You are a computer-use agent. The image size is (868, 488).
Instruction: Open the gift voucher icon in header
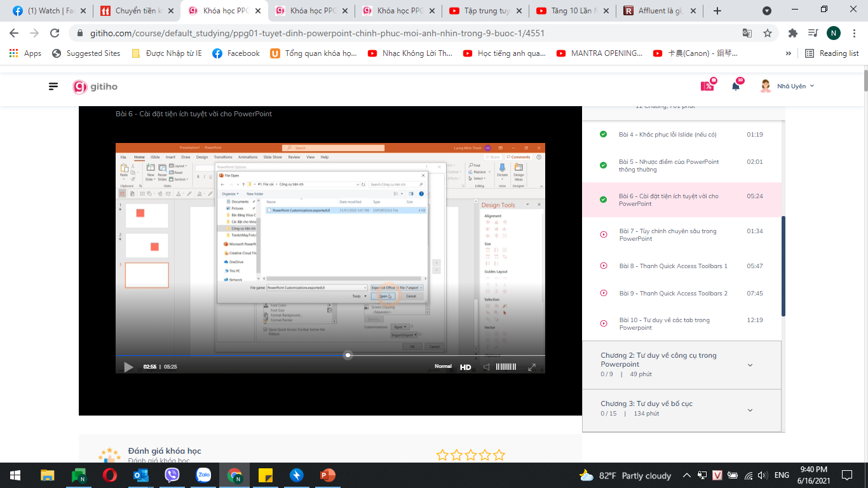[x=707, y=86]
